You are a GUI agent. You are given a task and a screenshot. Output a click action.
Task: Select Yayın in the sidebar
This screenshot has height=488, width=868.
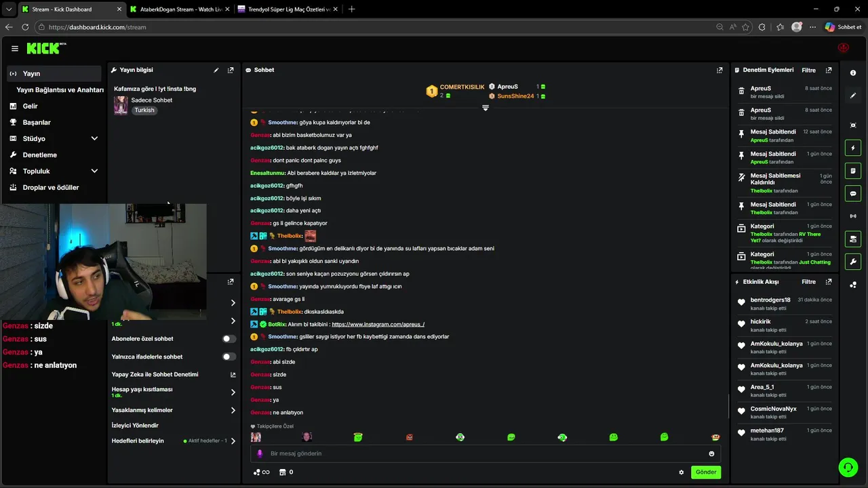[54, 73]
